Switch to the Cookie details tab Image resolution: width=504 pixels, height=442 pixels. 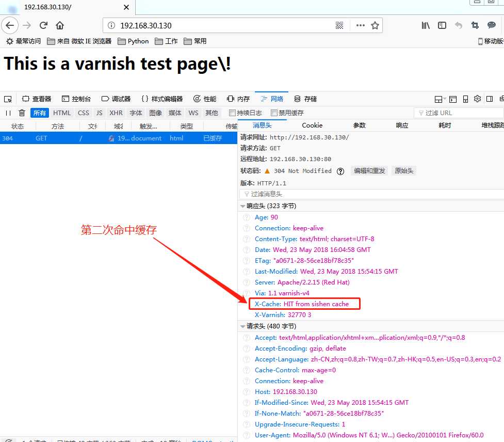312,125
